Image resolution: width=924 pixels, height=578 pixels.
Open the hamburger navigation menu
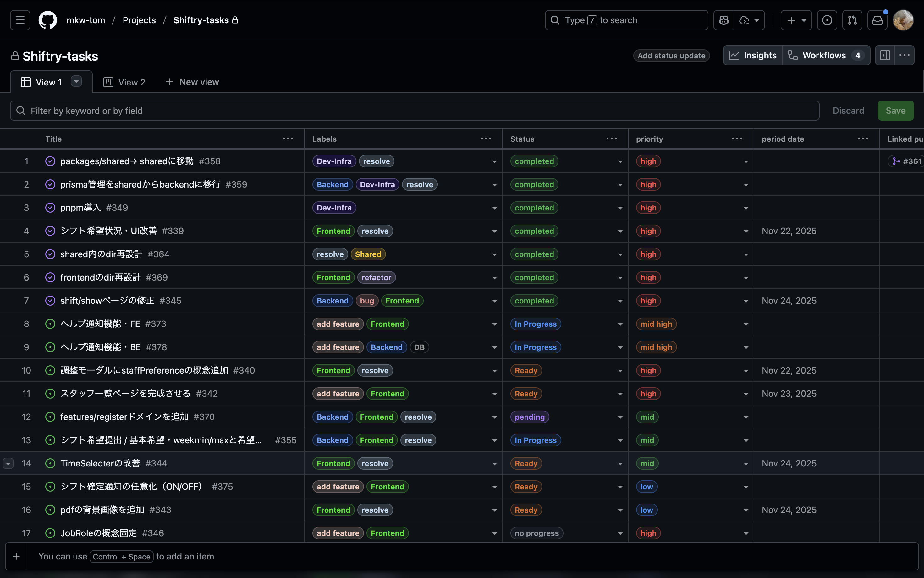[x=20, y=20]
